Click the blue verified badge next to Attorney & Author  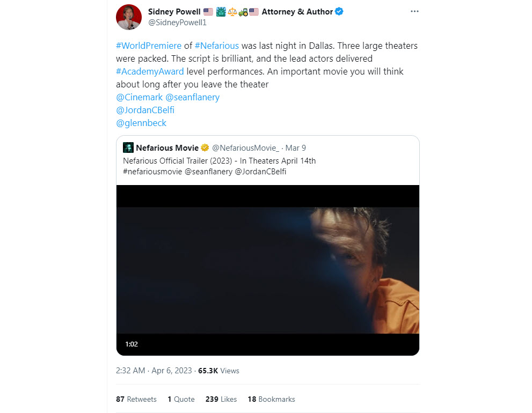coord(339,12)
